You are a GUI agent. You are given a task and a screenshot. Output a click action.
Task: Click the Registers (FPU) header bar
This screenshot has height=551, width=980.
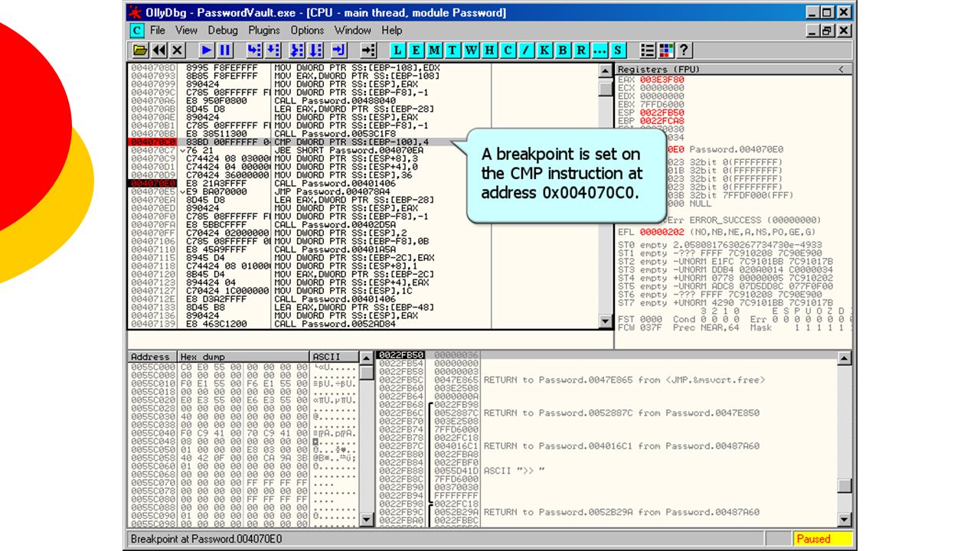[733, 69]
